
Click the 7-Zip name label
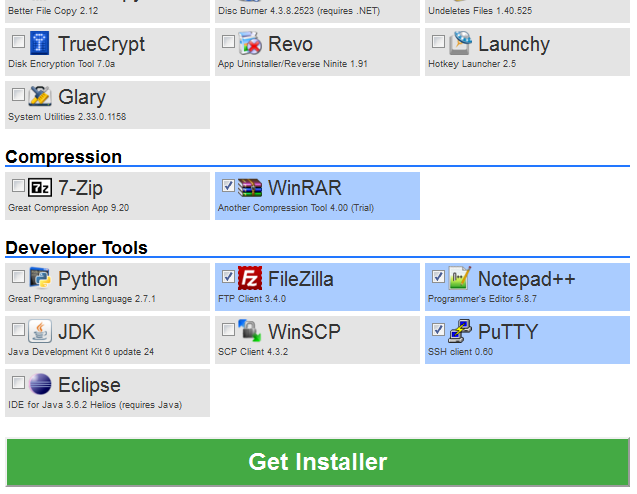pyautogui.click(x=80, y=189)
